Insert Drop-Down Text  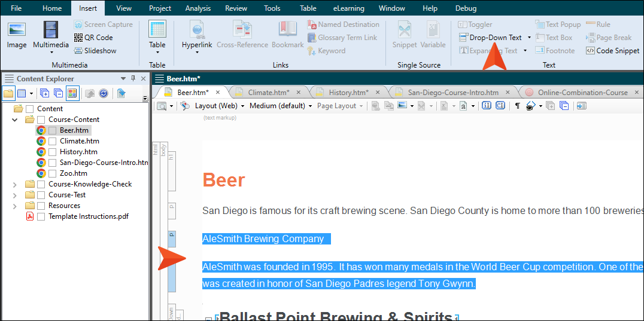pyautogui.click(x=490, y=37)
